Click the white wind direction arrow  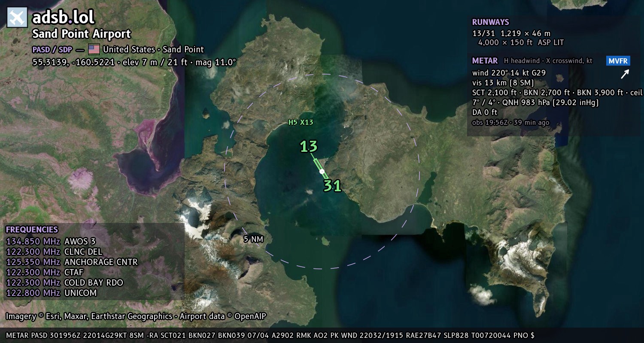(625, 74)
